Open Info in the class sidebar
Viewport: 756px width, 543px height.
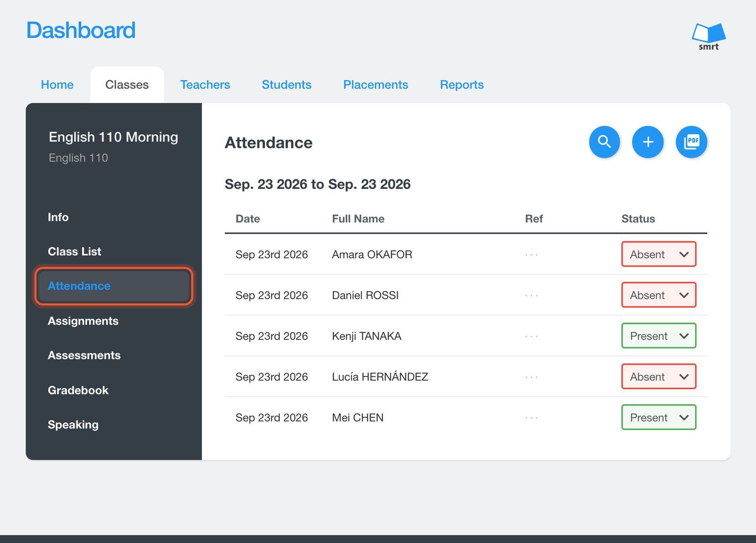pos(58,217)
